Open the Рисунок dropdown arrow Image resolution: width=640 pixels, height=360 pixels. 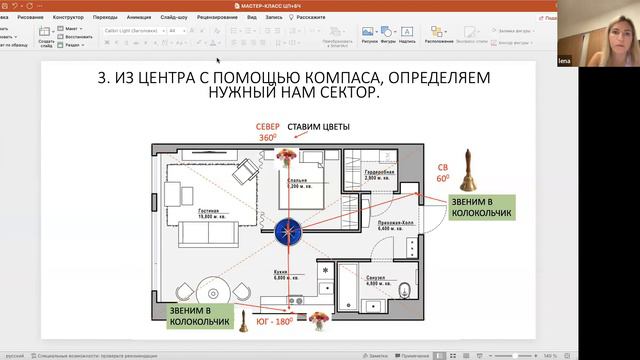376,31
